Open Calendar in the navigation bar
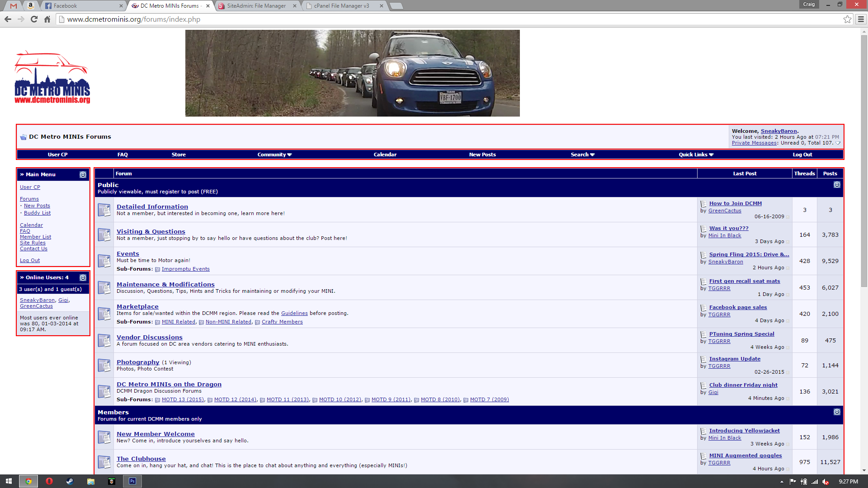The image size is (868, 488). 385,155
